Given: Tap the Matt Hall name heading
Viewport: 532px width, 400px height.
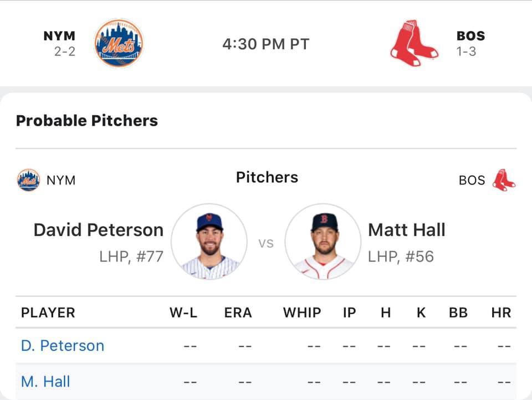Looking at the screenshot, I should tap(406, 230).
